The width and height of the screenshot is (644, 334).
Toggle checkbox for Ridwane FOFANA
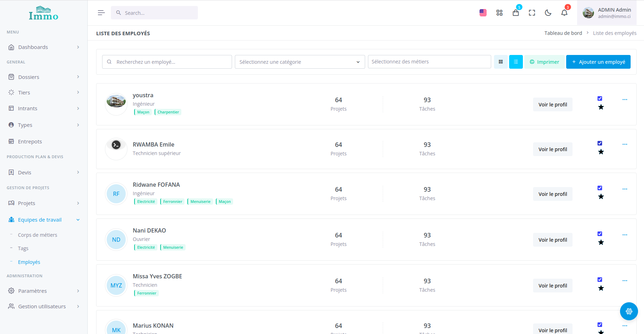pyautogui.click(x=600, y=188)
